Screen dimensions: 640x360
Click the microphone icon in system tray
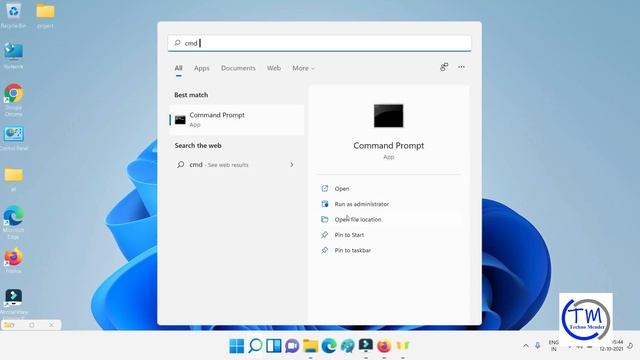(x=538, y=346)
